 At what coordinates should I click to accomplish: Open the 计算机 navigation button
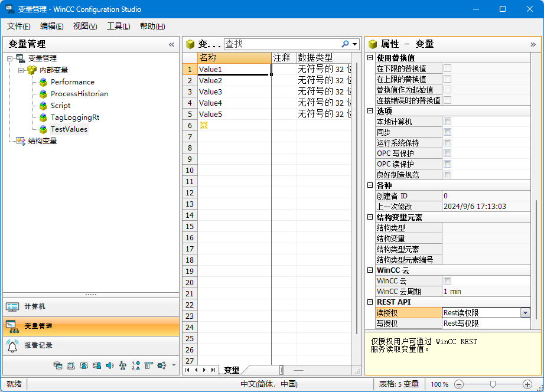pyautogui.click(x=91, y=306)
